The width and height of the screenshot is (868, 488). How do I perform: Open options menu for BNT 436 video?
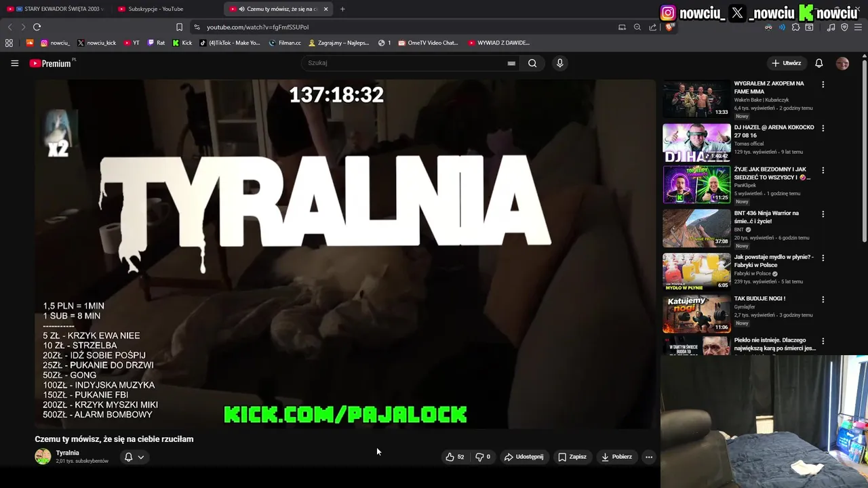(x=823, y=214)
